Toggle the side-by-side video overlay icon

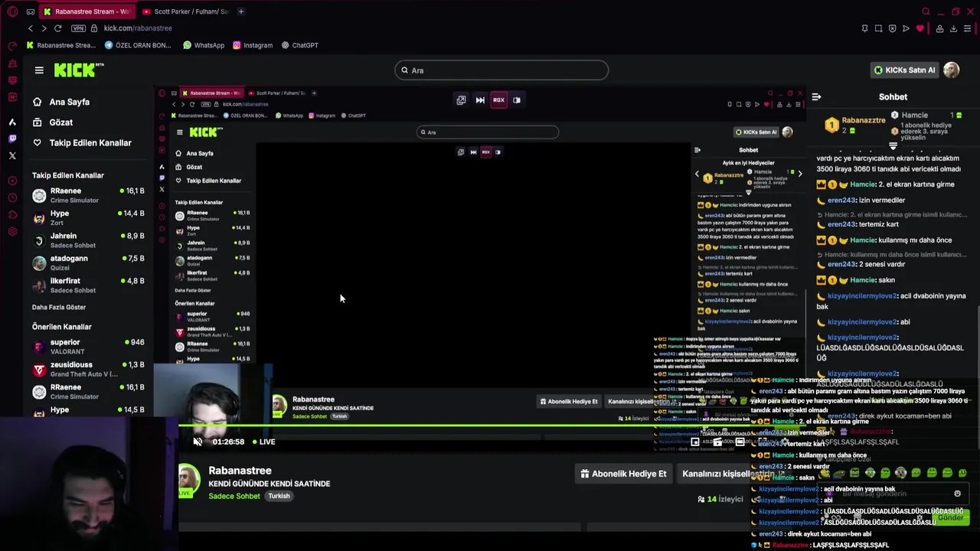(x=517, y=100)
